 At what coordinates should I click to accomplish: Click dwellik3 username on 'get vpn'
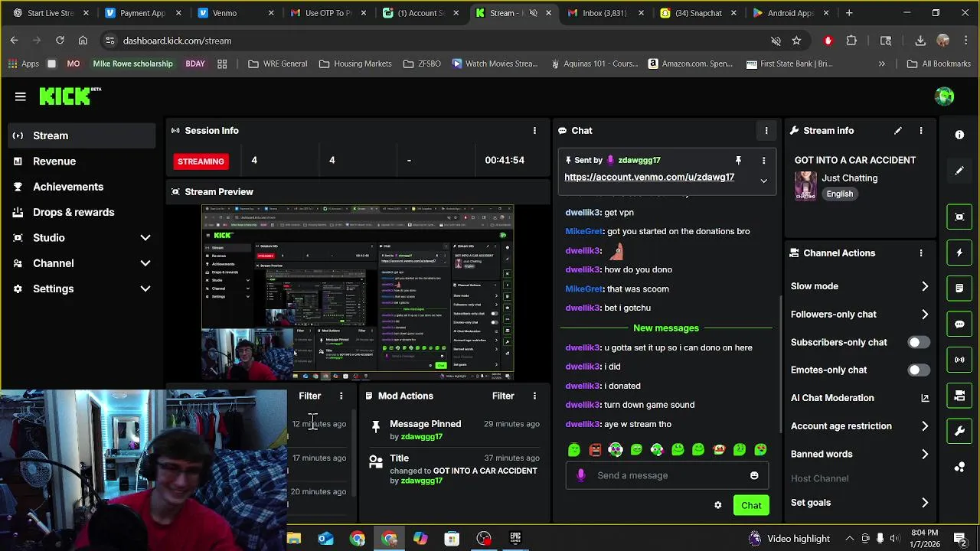tap(583, 213)
